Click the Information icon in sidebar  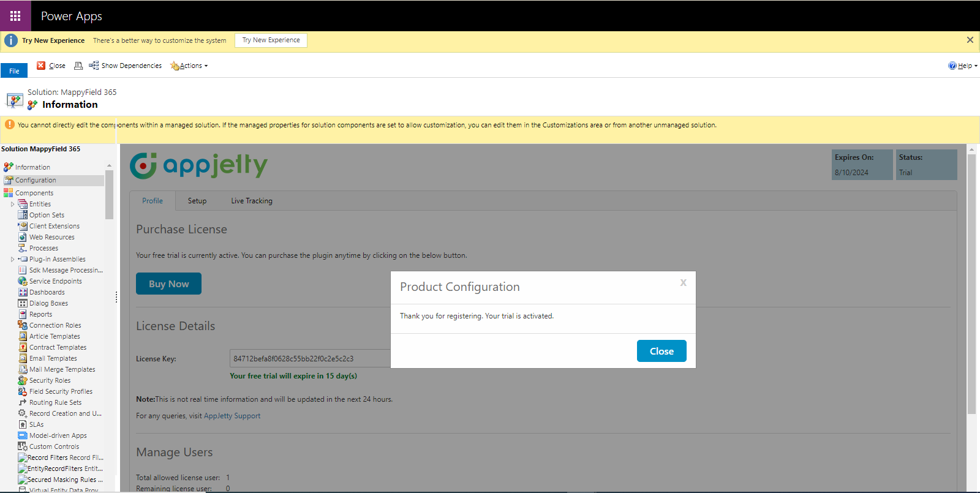[x=9, y=167]
